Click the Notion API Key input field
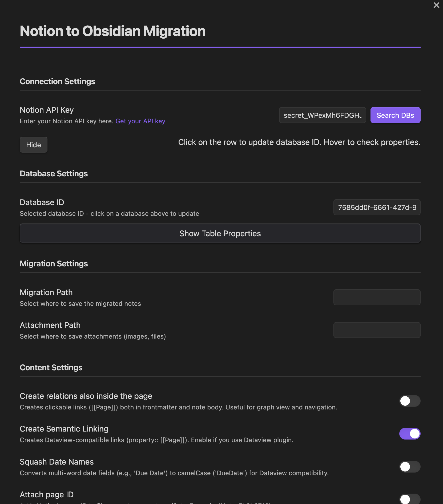Image resolution: width=443 pixels, height=504 pixels. pyautogui.click(x=323, y=115)
